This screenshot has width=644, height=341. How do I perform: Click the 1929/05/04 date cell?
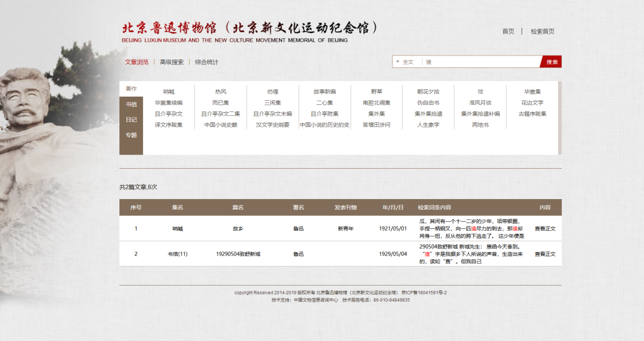click(392, 255)
